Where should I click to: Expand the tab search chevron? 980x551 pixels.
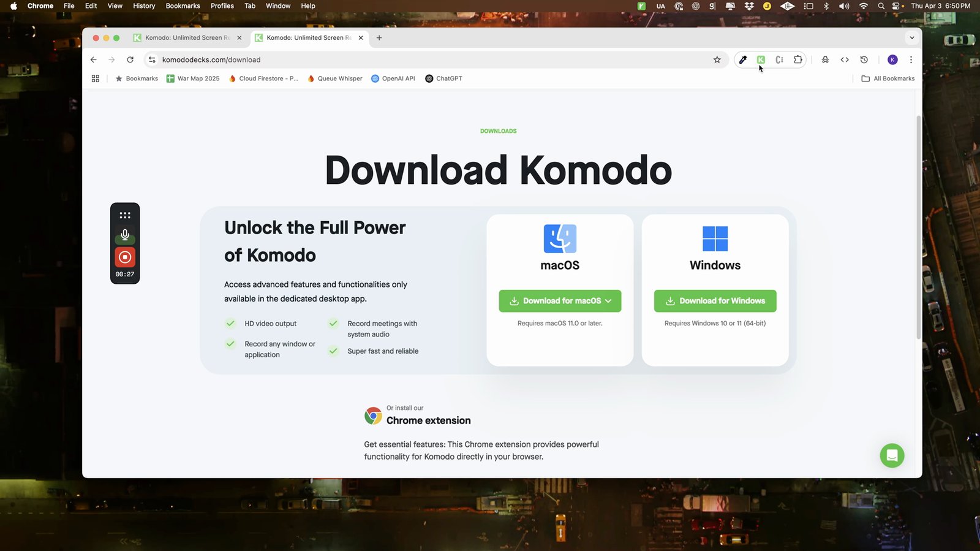pos(912,37)
